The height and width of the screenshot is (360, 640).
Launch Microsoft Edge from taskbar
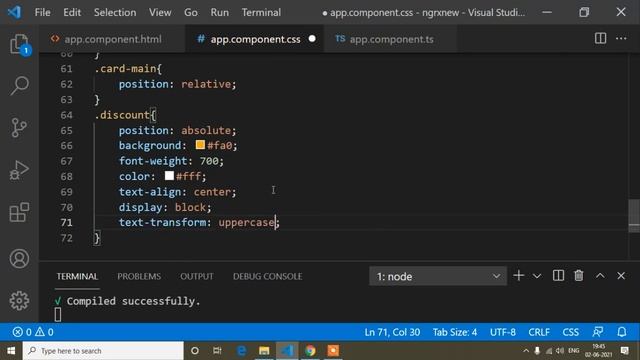point(242,351)
